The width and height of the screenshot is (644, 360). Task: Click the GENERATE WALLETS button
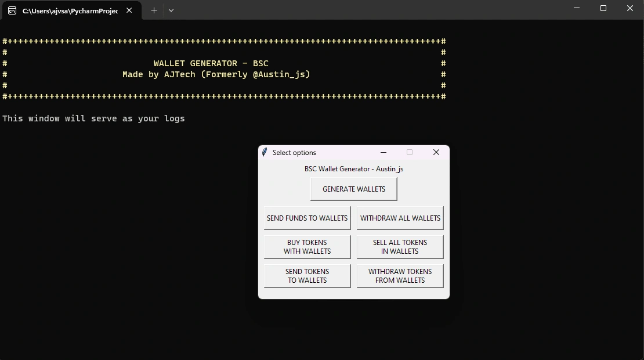(354, 189)
